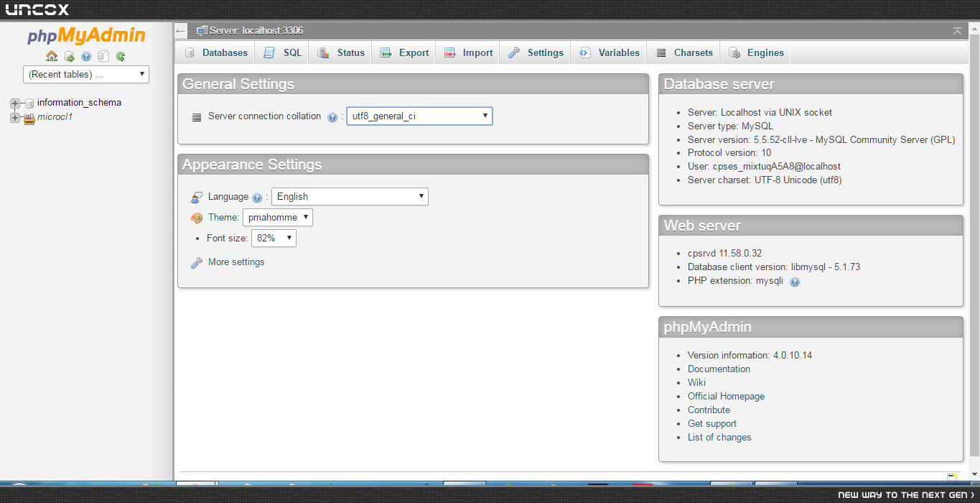Go to the Import tab
This screenshot has height=503, width=980.
[467, 52]
